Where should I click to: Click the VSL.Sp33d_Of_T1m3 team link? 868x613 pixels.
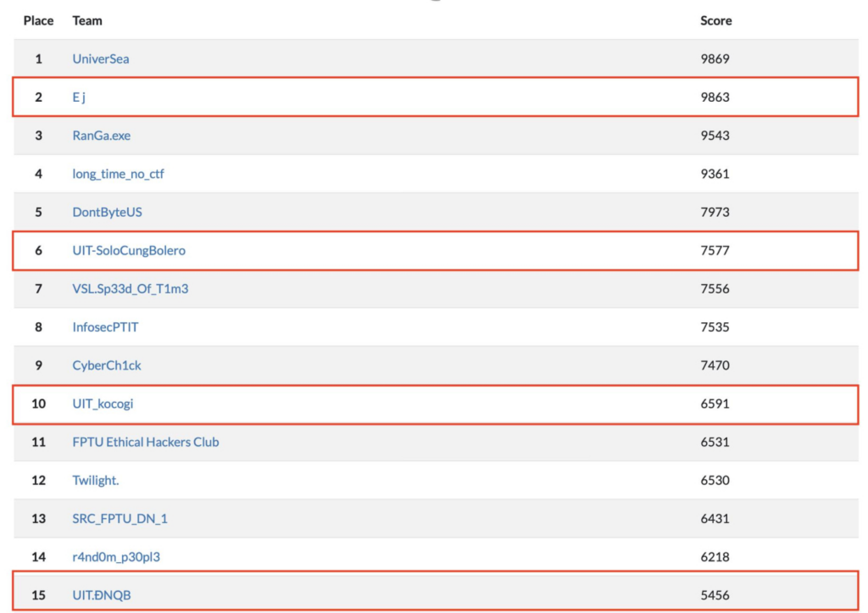coord(130,288)
